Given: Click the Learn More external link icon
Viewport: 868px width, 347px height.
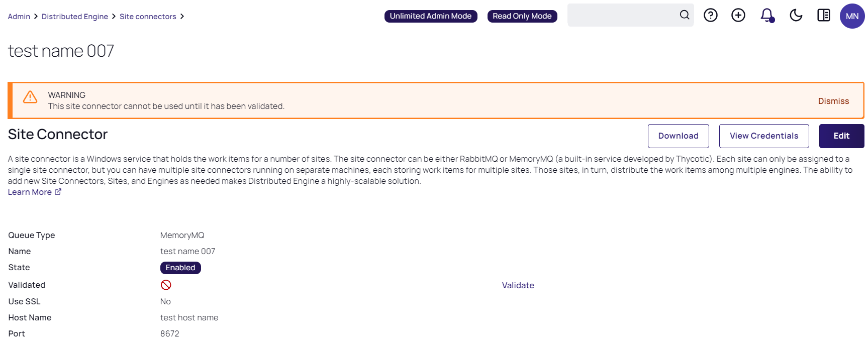Looking at the screenshot, I should (58, 192).
